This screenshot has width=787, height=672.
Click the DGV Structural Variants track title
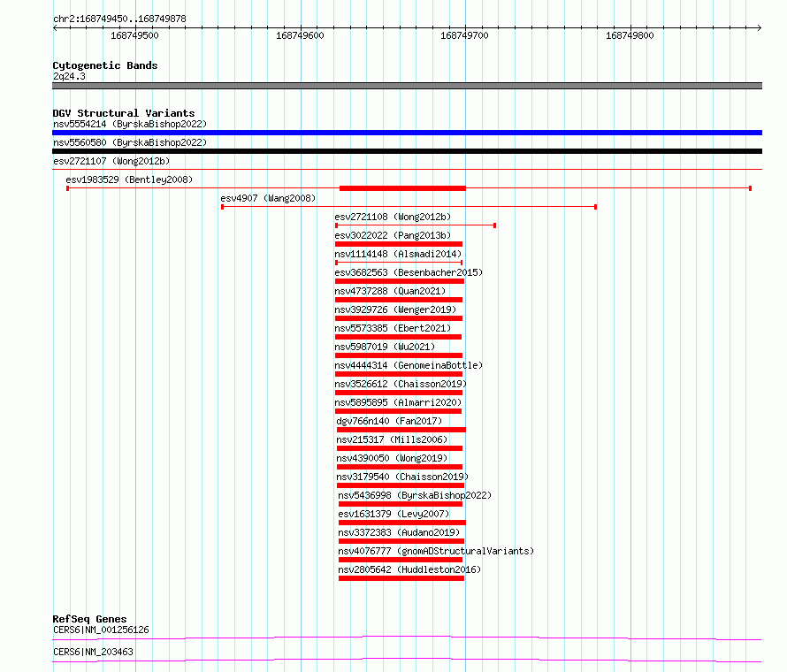click(123, 113)
